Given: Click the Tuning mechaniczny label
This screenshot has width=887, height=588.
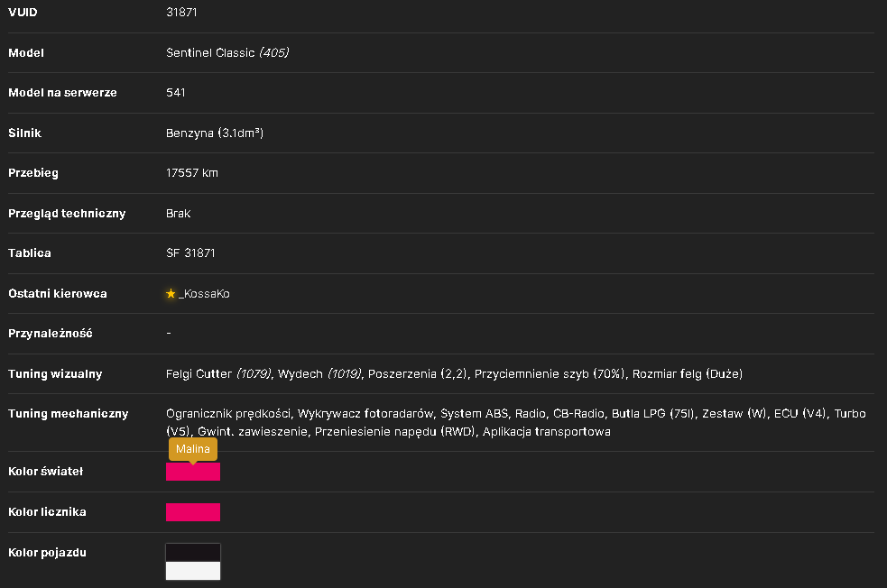Looking at the screenshot, I should [x=69, y=414].
